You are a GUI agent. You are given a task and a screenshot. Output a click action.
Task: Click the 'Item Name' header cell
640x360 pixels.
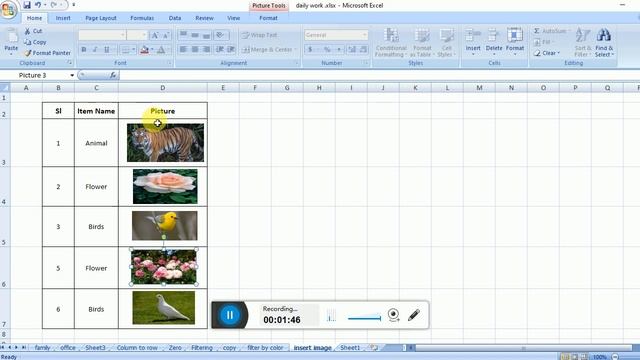pyautogui.click(x=96, y=111)
